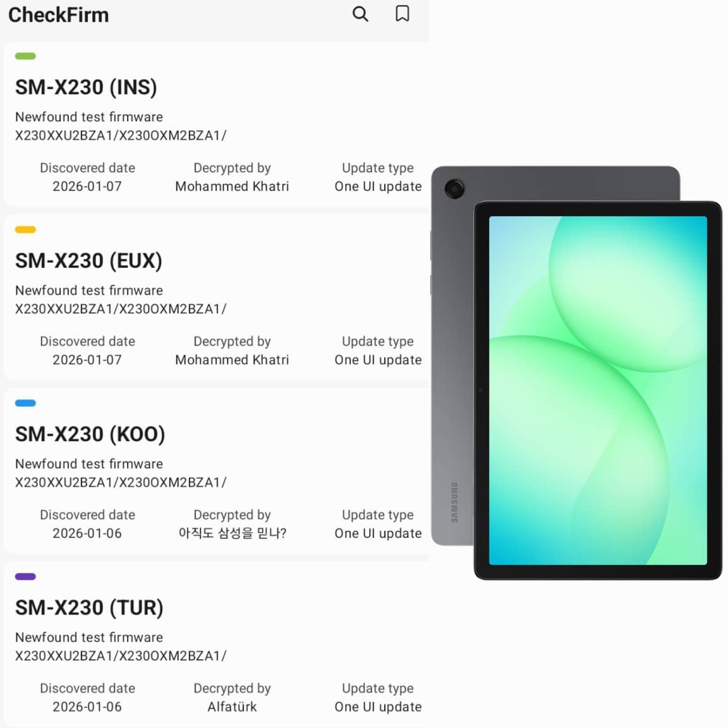Open search with the magnifier icon
728x728 pixels.
tap(360, 14)
